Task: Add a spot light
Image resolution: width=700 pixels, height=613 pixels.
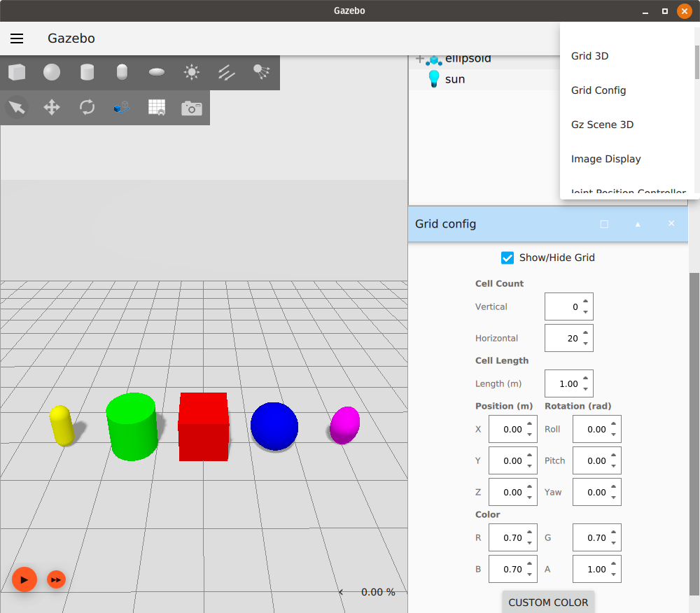Action: coord(262,72)
